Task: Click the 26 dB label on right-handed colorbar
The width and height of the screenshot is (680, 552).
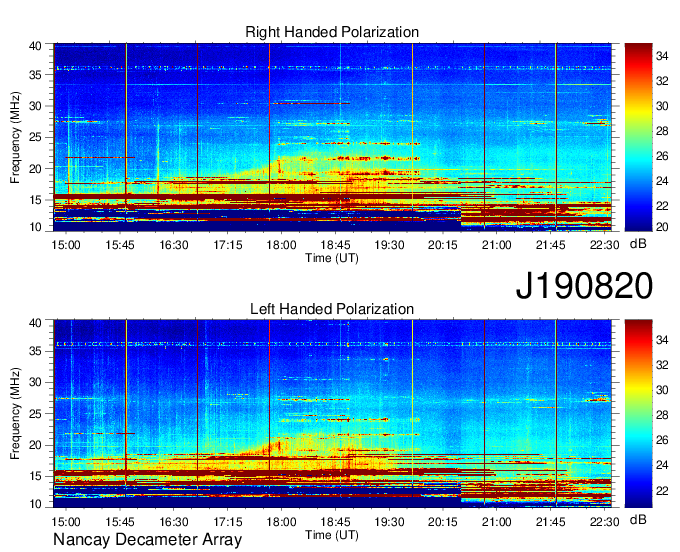Action: tap(662, 156)
